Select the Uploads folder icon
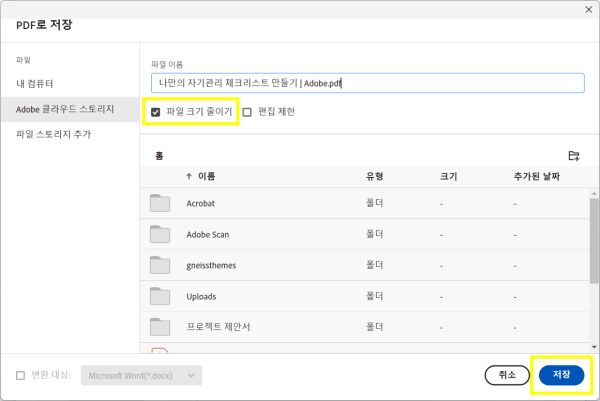The height and width of the screenshot is (401, 600). pyautogui.click(x=160, y=296)
